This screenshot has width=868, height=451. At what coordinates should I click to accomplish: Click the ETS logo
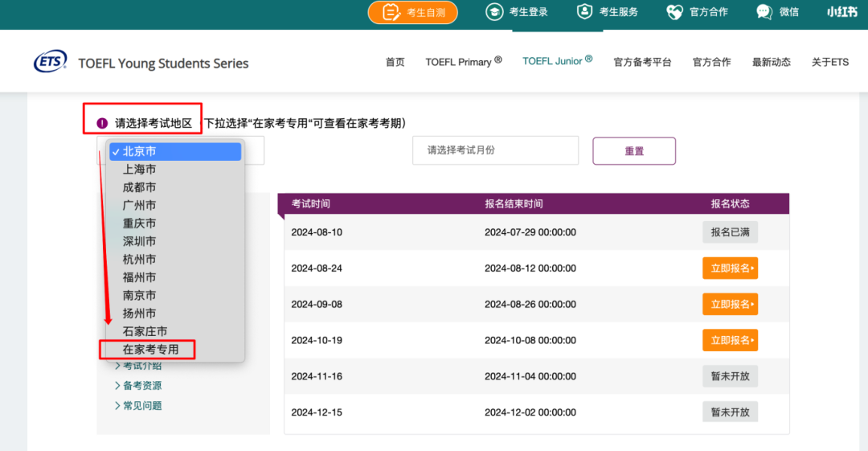click(51, 61)
